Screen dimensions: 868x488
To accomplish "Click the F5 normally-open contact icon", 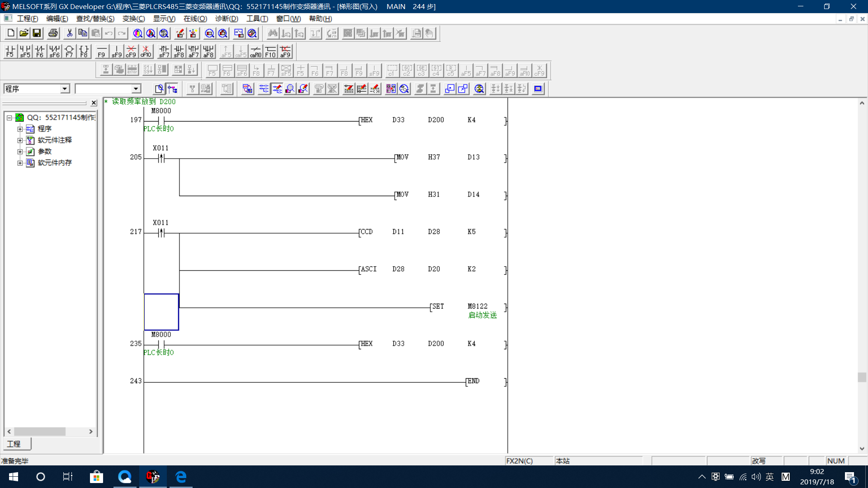I will 10,51.
